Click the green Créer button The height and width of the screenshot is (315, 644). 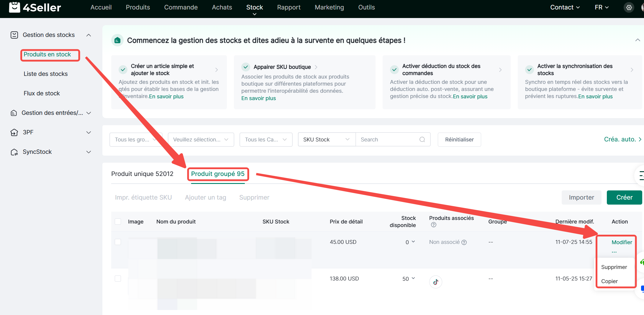(x=624, y=198)
